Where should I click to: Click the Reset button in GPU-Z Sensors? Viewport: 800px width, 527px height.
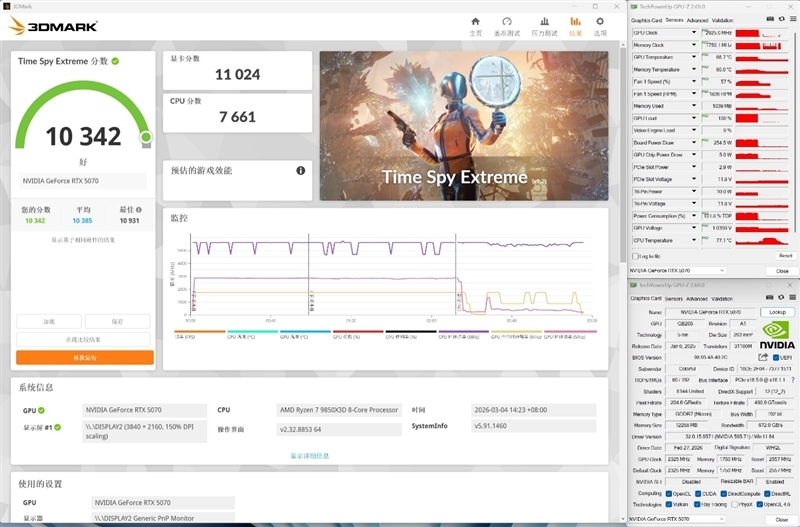(785, 256)
